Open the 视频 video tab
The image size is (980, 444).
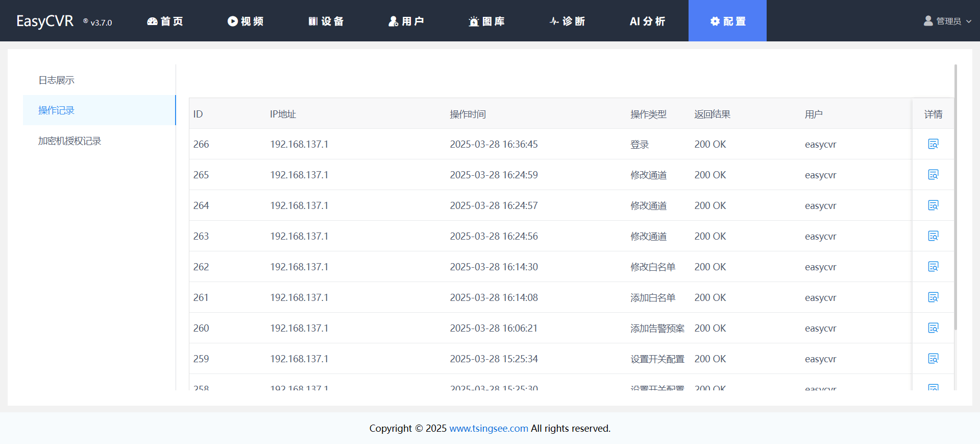coord(246,21)
